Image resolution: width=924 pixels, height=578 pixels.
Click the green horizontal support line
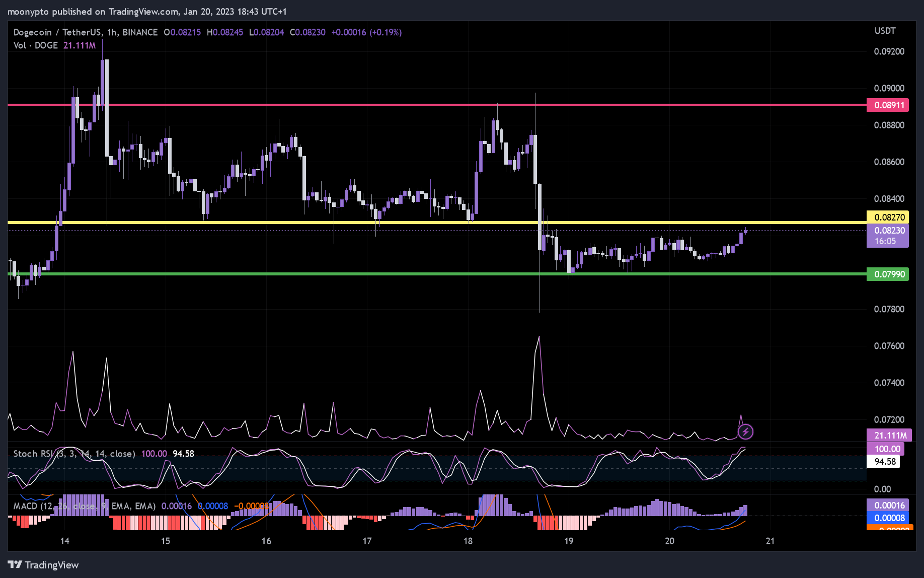(x=437, y=274)
